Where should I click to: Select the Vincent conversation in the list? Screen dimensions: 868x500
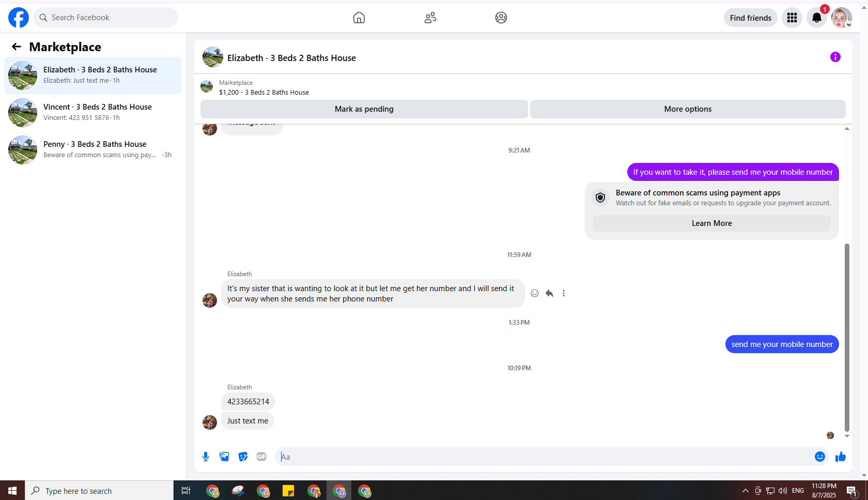point(93,113)
